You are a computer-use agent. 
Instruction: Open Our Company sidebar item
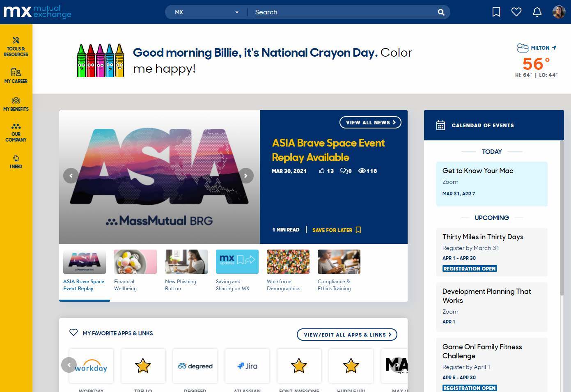(16, 133)
